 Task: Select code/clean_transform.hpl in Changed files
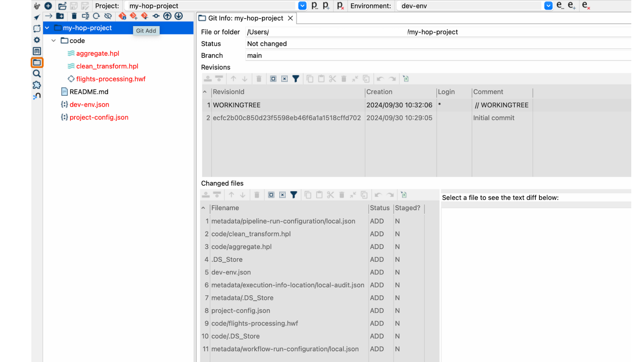(251, 234)
